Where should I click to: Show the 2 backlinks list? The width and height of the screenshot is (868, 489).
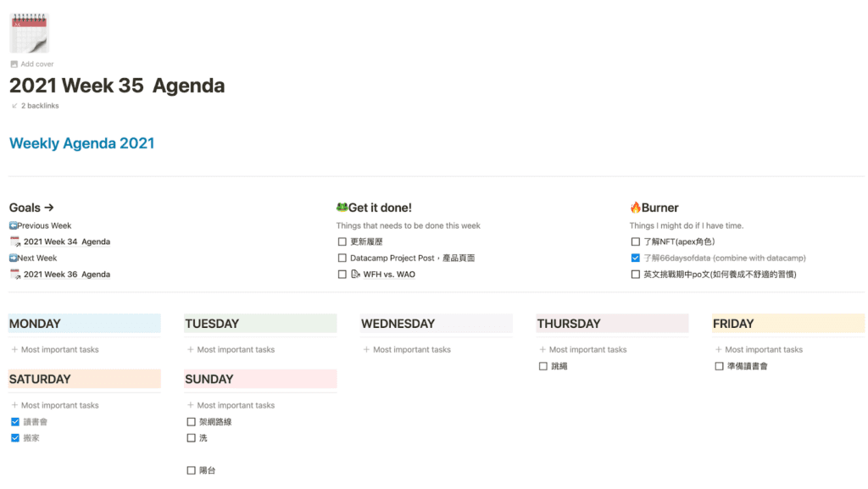[40, 106]
